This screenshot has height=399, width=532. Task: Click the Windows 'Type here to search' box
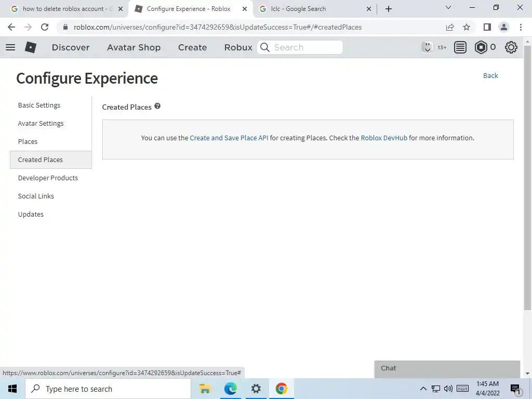click(108, 389)
